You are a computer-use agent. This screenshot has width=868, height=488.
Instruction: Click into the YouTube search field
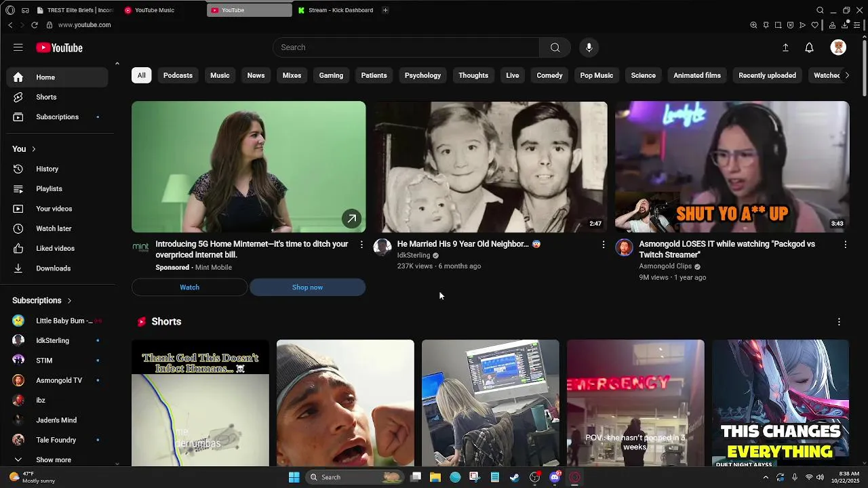407,47
